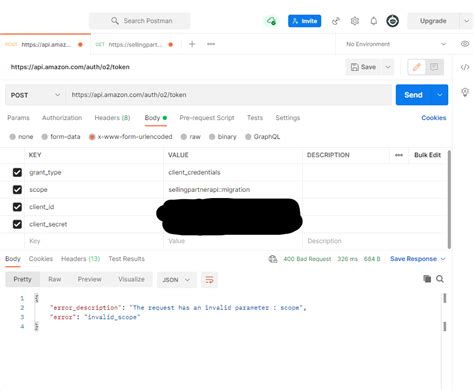Open the capture requests satellite icon
The width and height of the screenshot is (474, 392).
click(x=336, y=21)
